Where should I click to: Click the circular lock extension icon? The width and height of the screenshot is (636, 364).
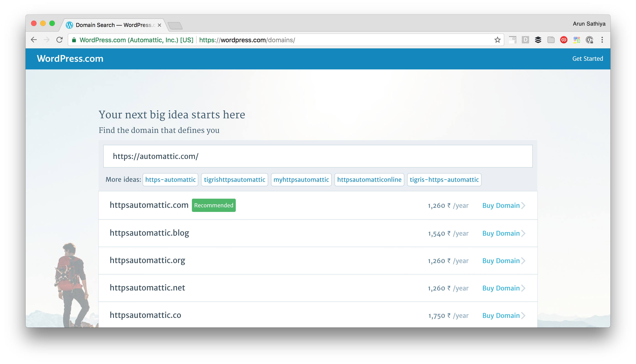click(589, 40)
